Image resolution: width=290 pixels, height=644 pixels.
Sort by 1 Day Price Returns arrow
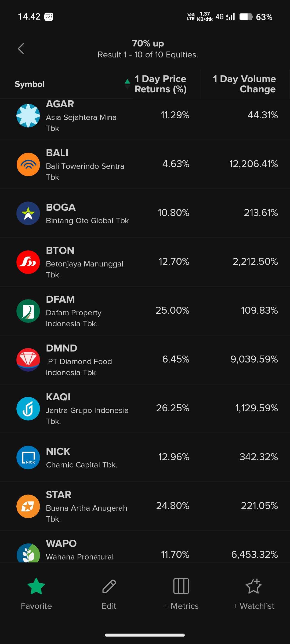coord(128,84)
